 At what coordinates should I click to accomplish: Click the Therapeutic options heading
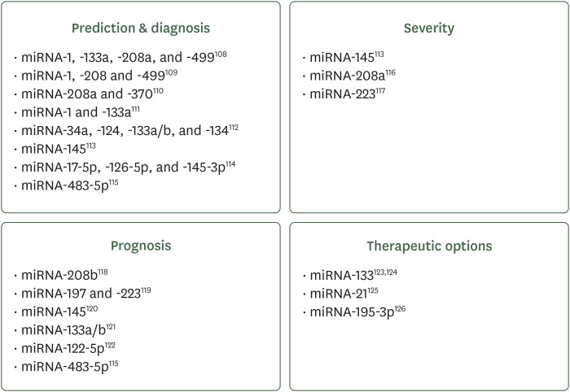click(x=429, y=245)
